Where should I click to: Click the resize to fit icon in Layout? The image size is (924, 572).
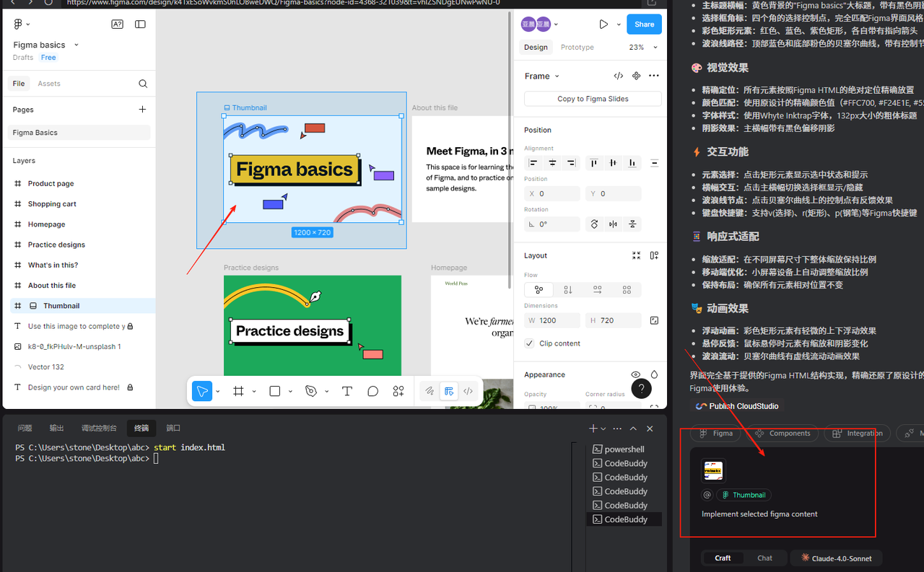pyautogui.click(x=636, y=255)
